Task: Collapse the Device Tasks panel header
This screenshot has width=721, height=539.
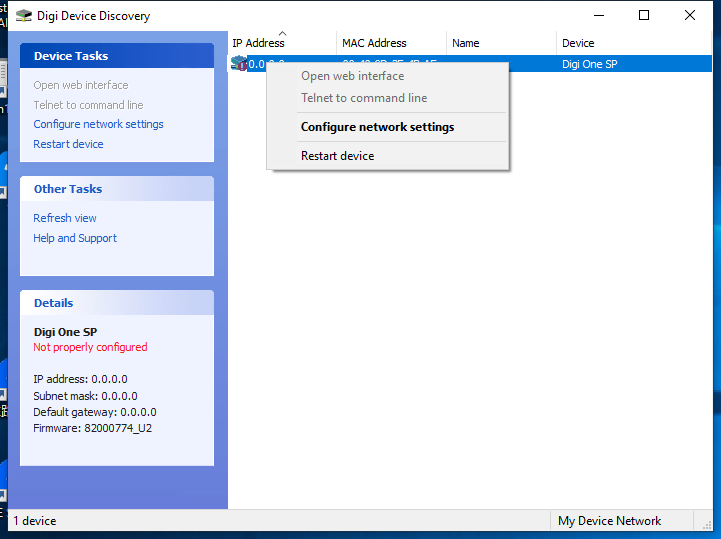Action: (117, 56)
